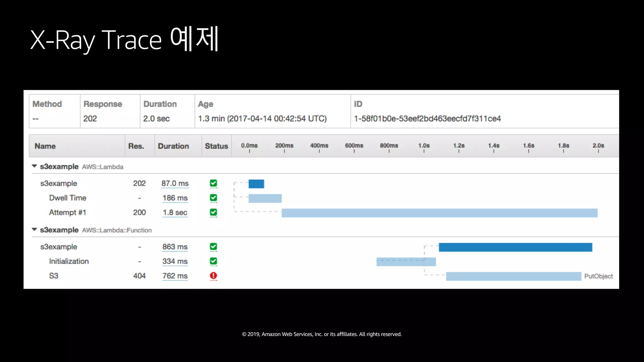644x362 pixels.
Task: Open the 1.8 sec duration link
Action: pos(175,212)
